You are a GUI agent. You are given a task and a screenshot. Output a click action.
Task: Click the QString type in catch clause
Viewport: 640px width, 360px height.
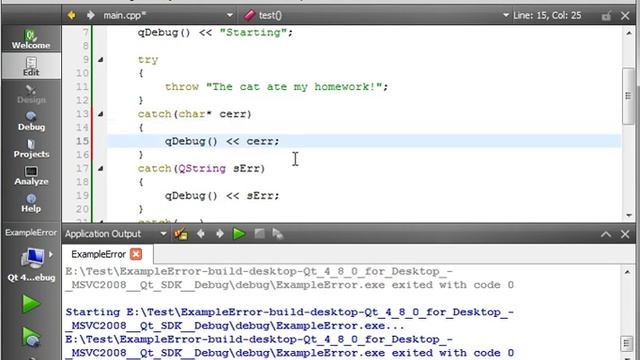coord(202,169)
